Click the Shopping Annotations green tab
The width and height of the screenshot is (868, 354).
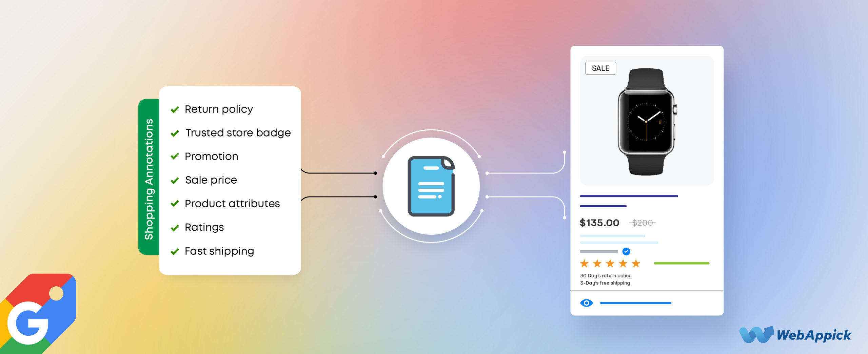(x=149, y=177)
